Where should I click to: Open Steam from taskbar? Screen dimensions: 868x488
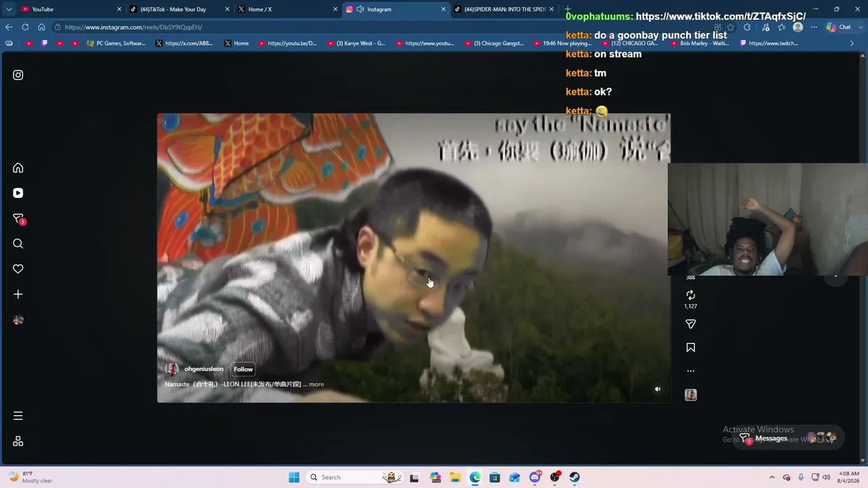click(x=574, y=477)
